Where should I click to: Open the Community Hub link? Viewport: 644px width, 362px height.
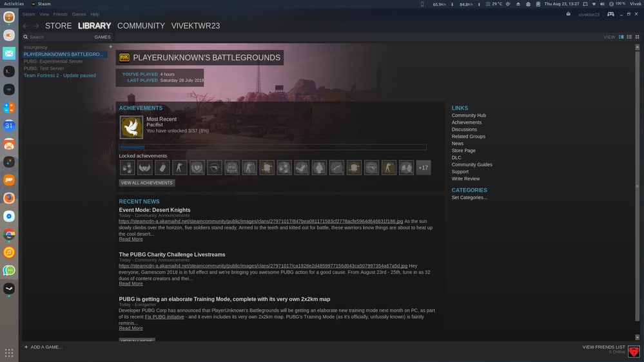[469, 115]
